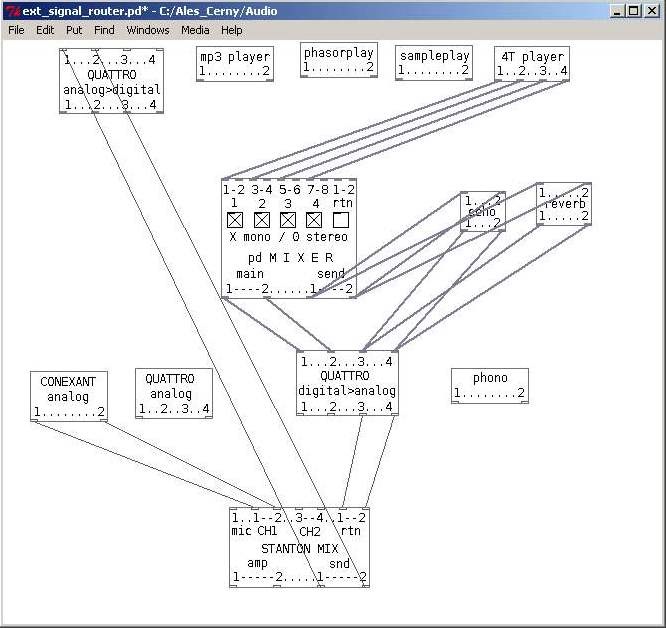Viewport: 666px width, 628px height.
Task: Select the QUATTRO analog>digital object
Action: coord(111,81)
